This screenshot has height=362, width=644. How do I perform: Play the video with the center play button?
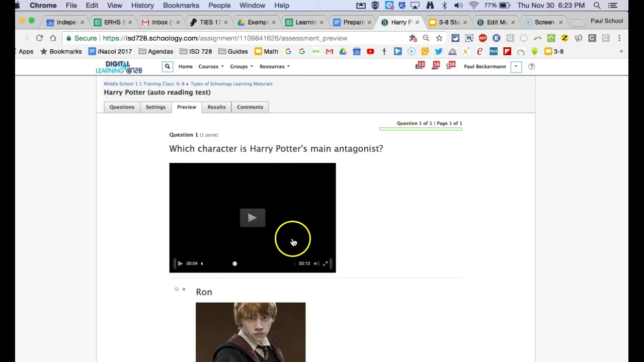253,218
